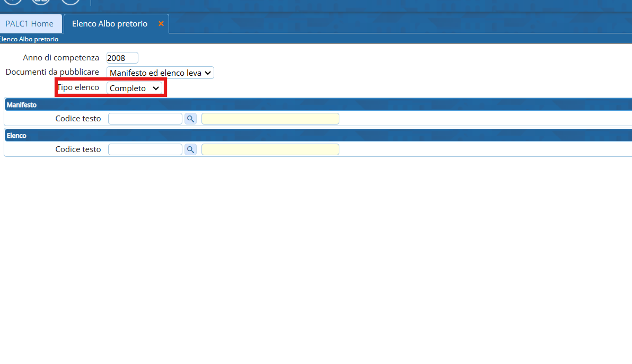Image resolution: width=632 pixels, height=364 pixels.
Task: Close the Elenco Albo pretorio tab
Action: [161, 24]
